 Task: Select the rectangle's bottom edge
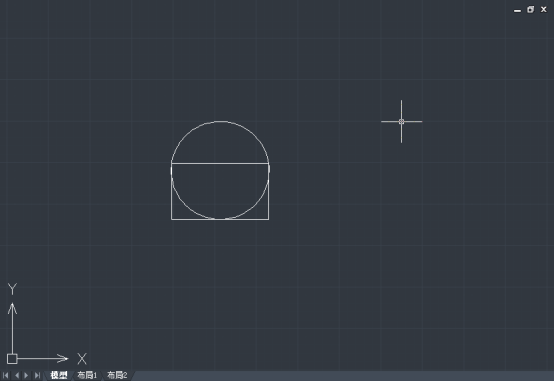(220, 219)
